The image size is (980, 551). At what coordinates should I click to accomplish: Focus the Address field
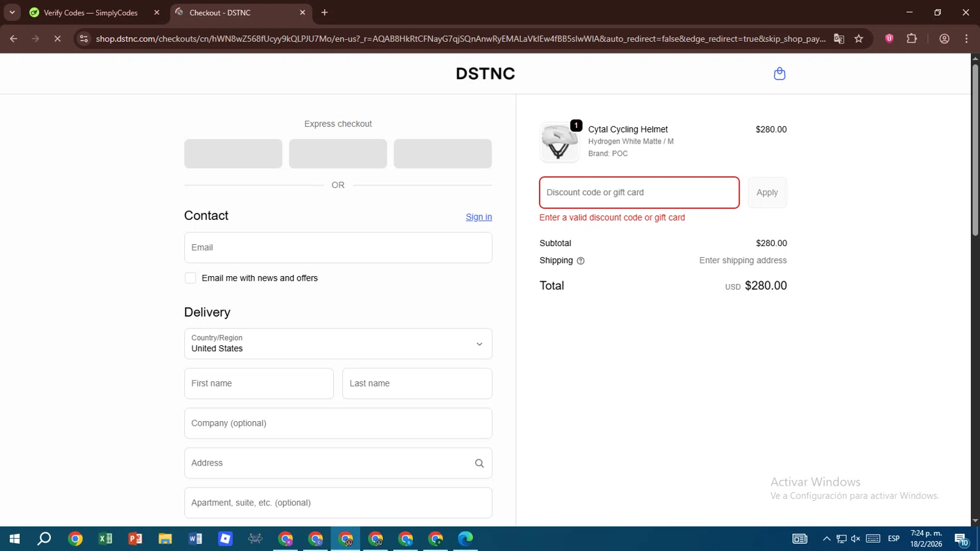point(338,463)
